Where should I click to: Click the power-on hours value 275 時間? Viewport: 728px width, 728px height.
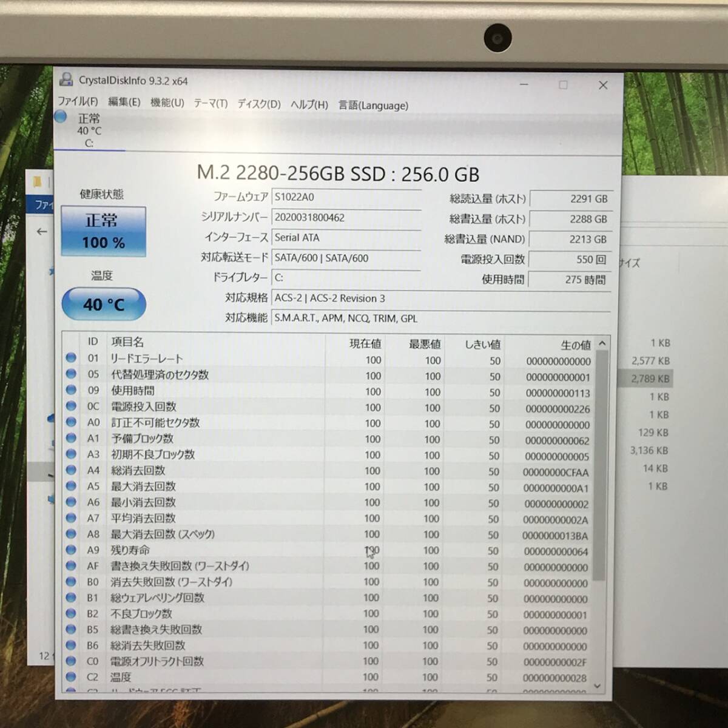pos(570,280)
